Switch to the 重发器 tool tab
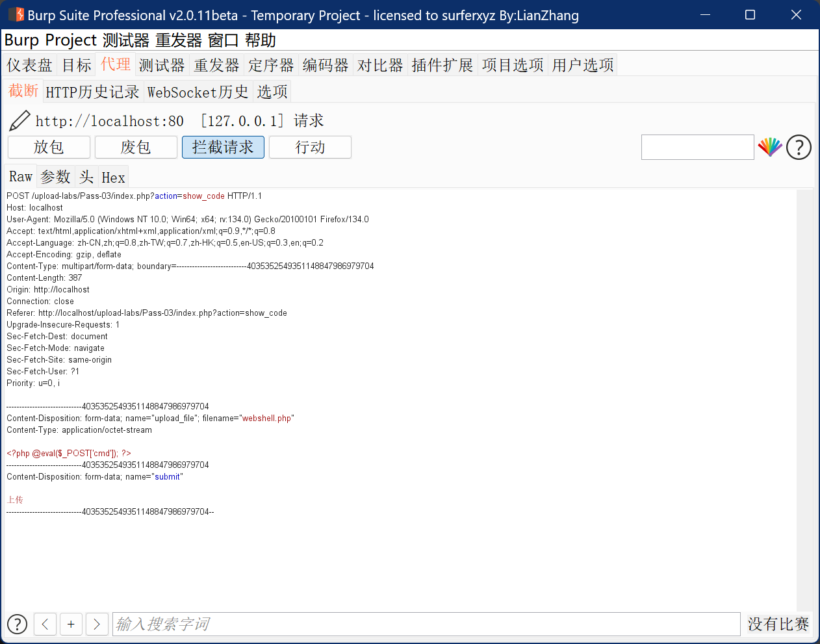The image size is (820, 644). (x=216, y=65)
